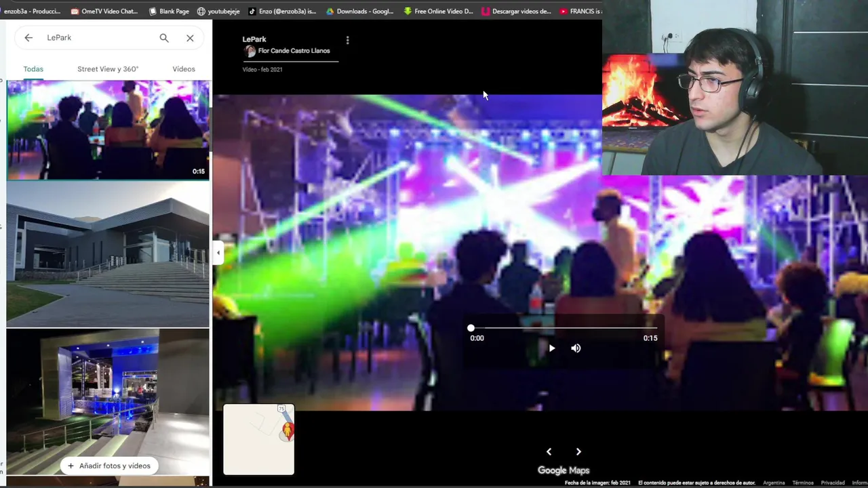The width and height of the screenshot is (868, 488).
Task: Click the Argentina footer link
Action: tap(774, 483)
